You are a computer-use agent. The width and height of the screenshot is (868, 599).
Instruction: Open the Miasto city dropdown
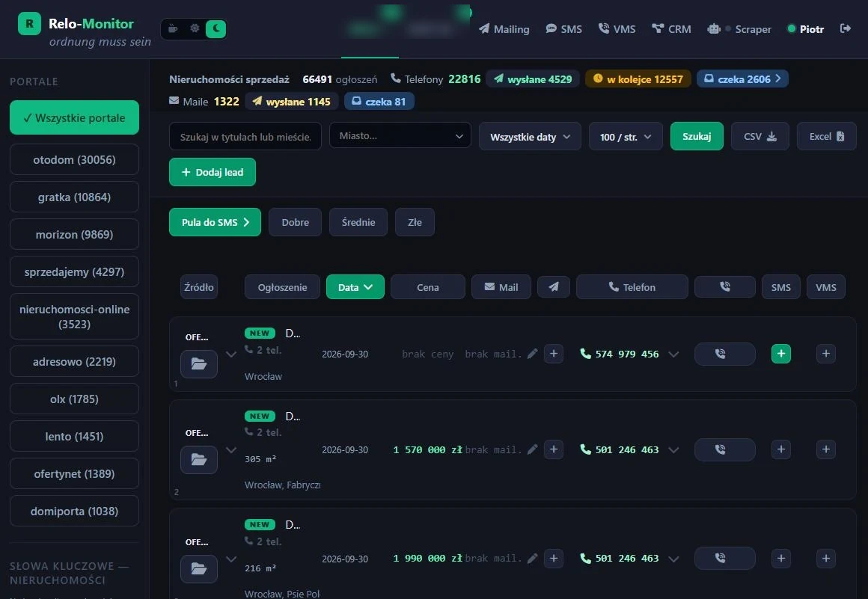[400, 135]
